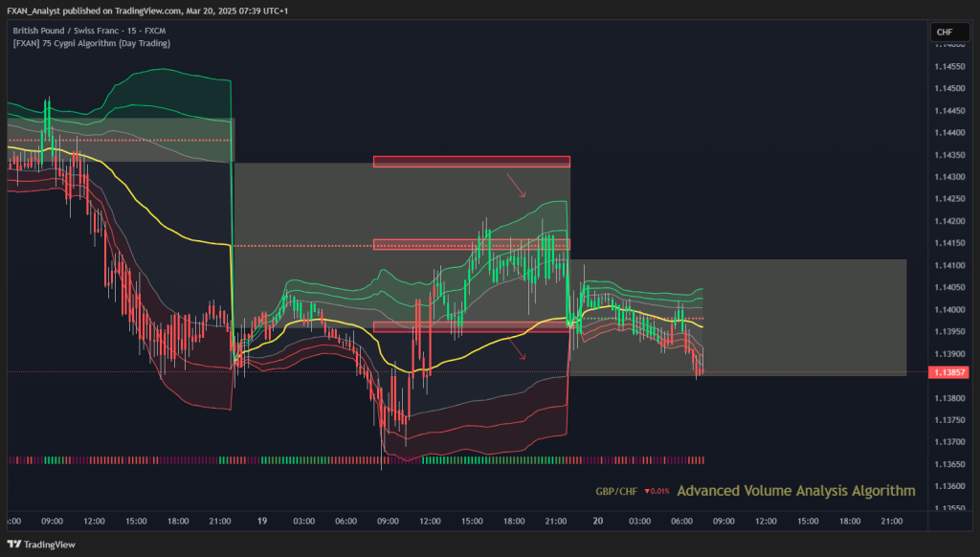Viewport: 980px width, 557px height.
Task: Click the date marker 19 on time axis
Action: [262, 521]
